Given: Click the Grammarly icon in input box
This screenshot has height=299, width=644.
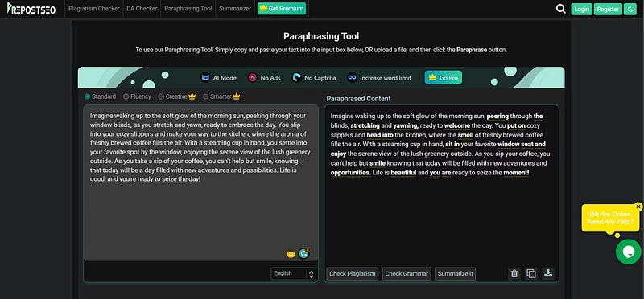Looking at the screenshot, I should tap(303, 254).
